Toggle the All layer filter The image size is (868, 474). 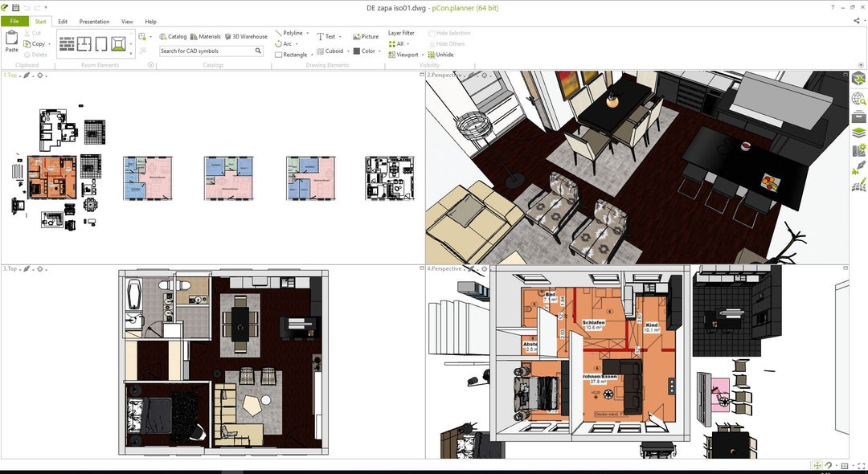399,43
